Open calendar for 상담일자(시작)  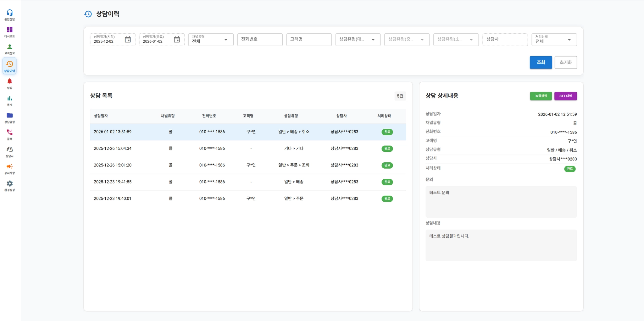tap(128, 40)
